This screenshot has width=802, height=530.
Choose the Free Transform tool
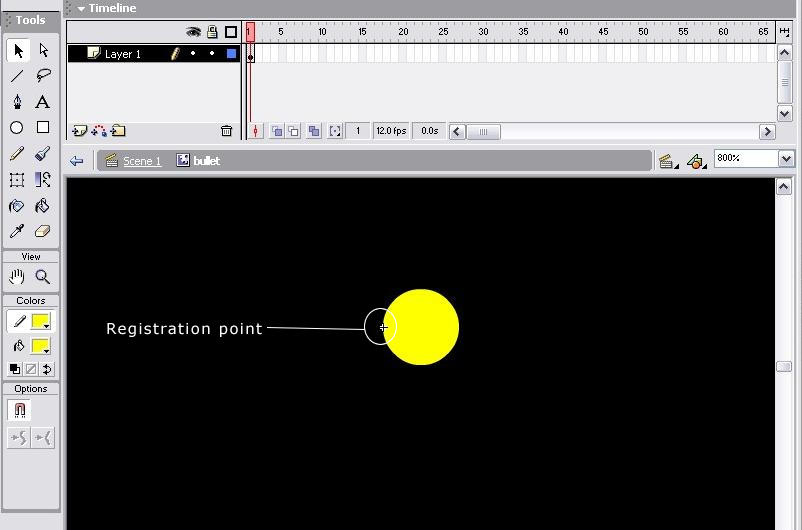pos(17,180)
